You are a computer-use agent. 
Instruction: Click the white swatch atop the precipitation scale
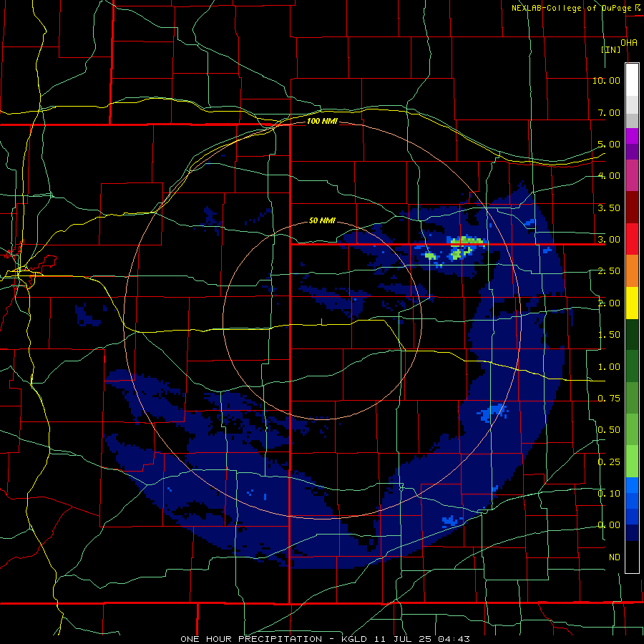632,79
